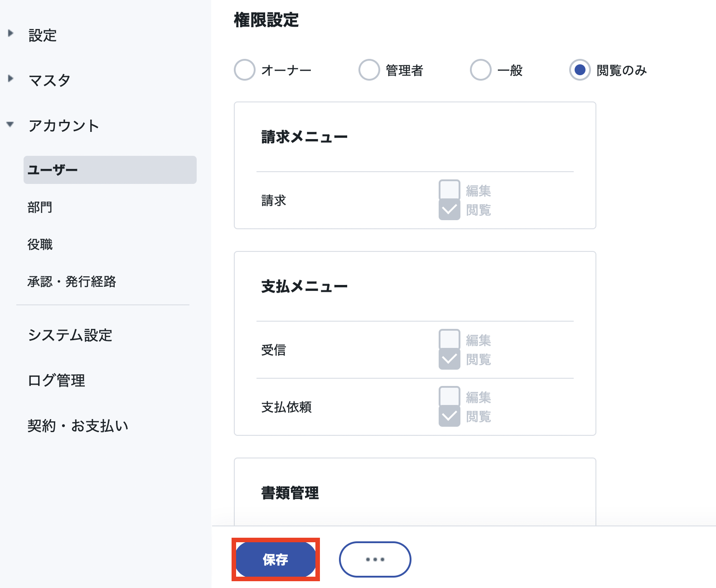Expand the マスタ sidebar section arrow
This screenshot has height=588, width=716.
point(10,79)
